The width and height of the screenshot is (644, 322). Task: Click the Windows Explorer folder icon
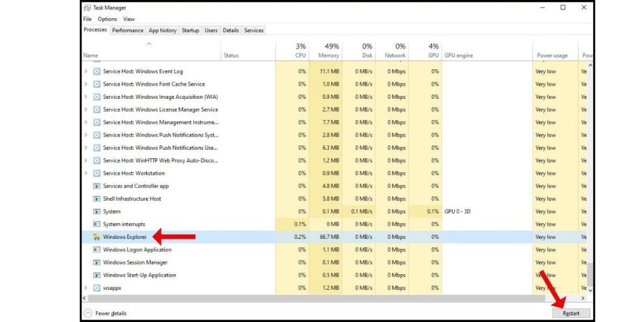96,237
